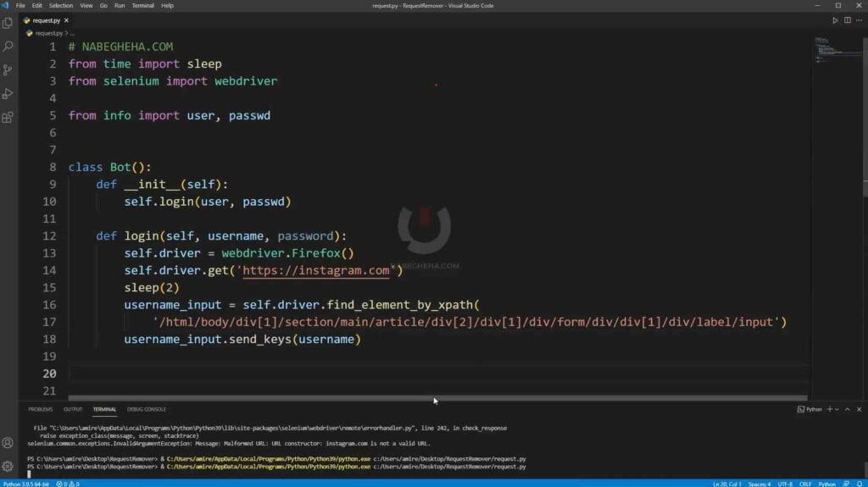
Task: Maximize the terminal panel with caret
Action: (848, 409)
